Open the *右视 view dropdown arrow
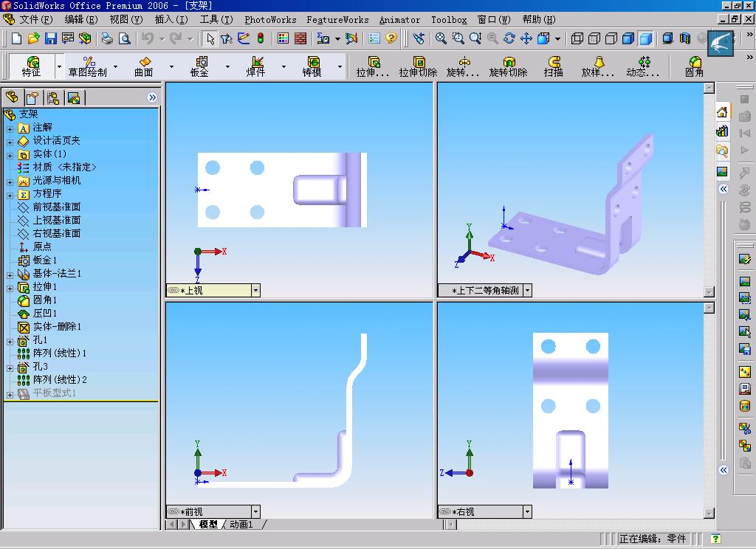Screen dimensions: 756x549 527,511
